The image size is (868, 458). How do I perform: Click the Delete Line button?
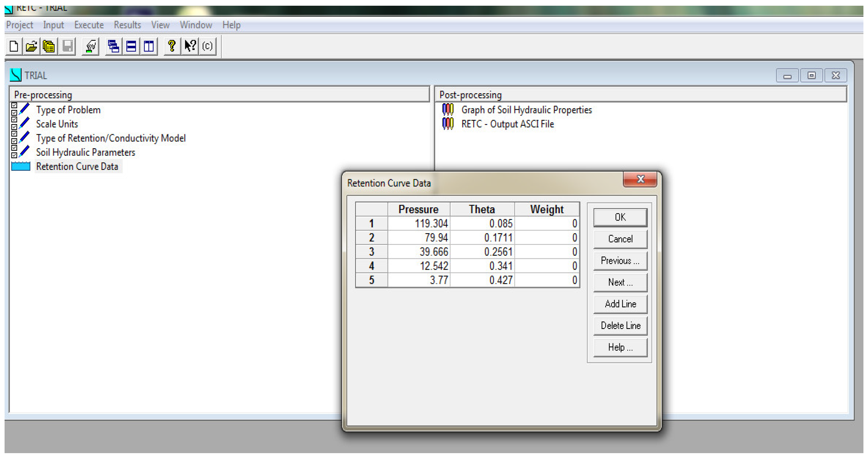(x=620, y=326)
